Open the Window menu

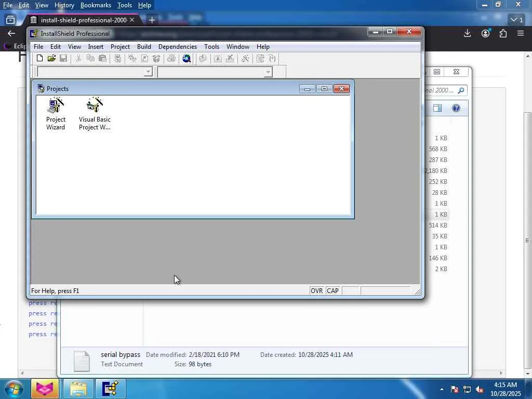coord(238,46)
